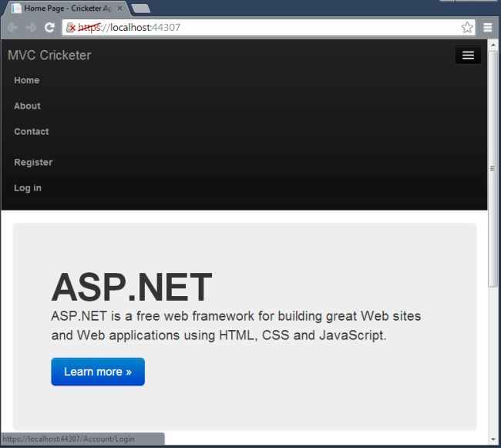Click the scrollbar up arrow
The width and height of the screenshot is (501, 448).
point(493,45)
